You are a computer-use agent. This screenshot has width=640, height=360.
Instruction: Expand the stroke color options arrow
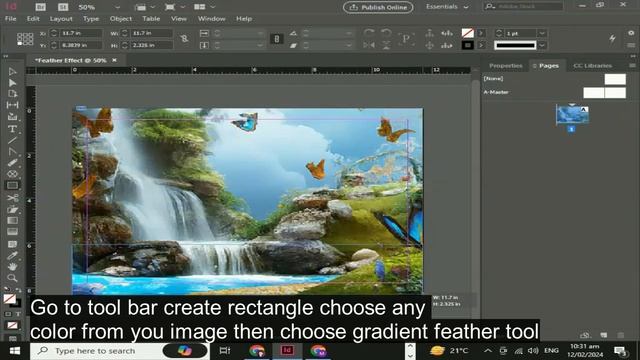481,45
